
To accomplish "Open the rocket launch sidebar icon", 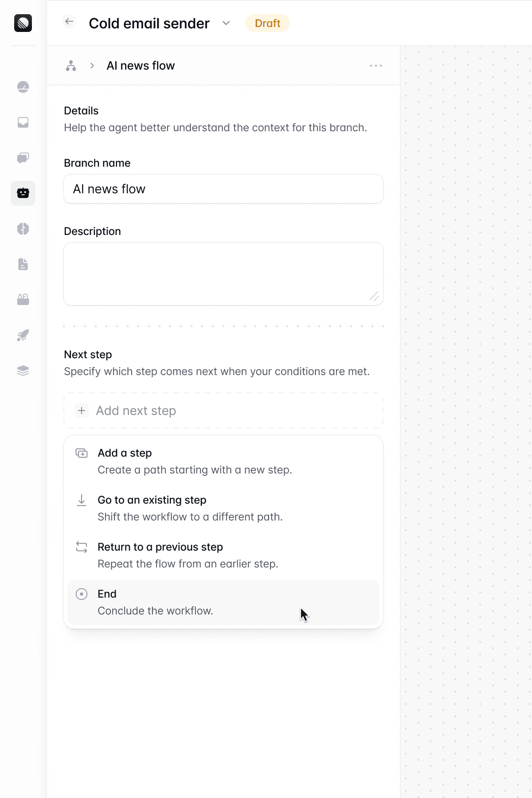I will (x=23, y=335).
